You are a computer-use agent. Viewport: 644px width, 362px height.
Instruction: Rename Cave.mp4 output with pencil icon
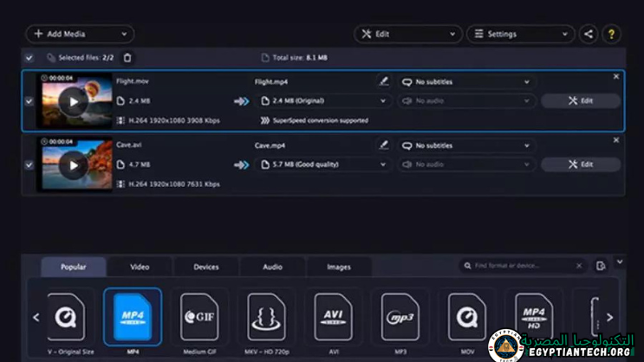[384, 145]
